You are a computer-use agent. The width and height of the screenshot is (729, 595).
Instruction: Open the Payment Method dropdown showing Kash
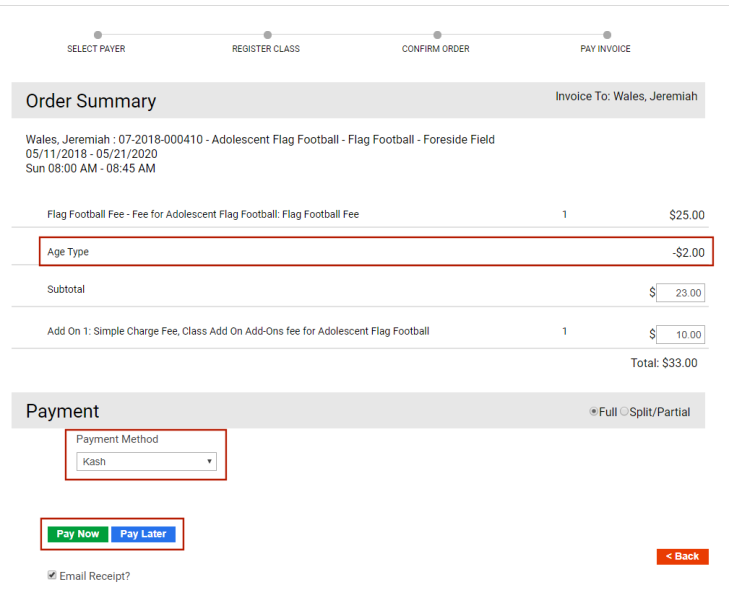(147, 462)
